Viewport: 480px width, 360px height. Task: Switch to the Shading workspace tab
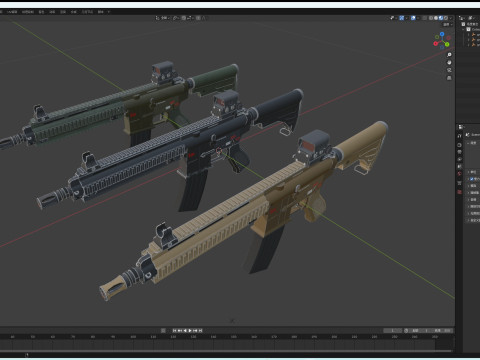point(41,12)
